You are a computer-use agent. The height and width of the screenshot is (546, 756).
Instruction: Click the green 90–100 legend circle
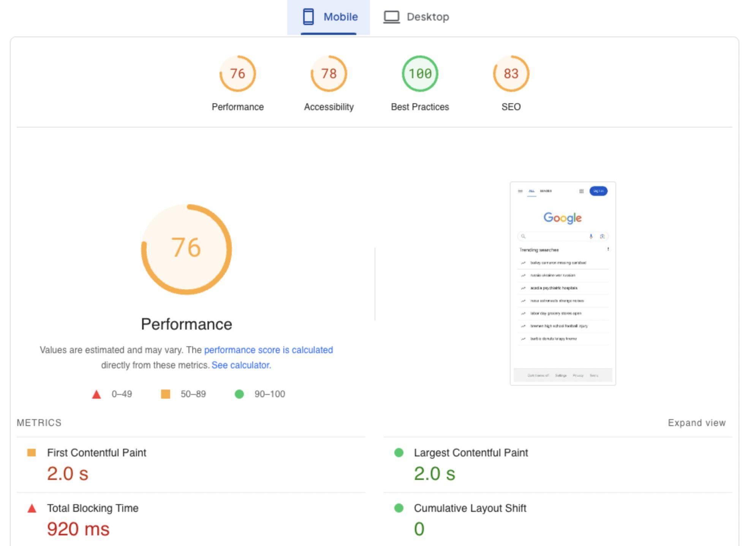tap(239, 394)
